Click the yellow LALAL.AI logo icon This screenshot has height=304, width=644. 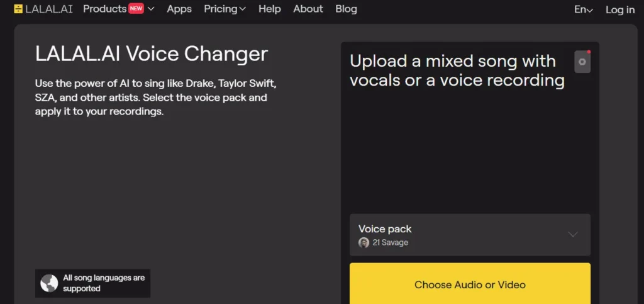(x=18, y=9)
